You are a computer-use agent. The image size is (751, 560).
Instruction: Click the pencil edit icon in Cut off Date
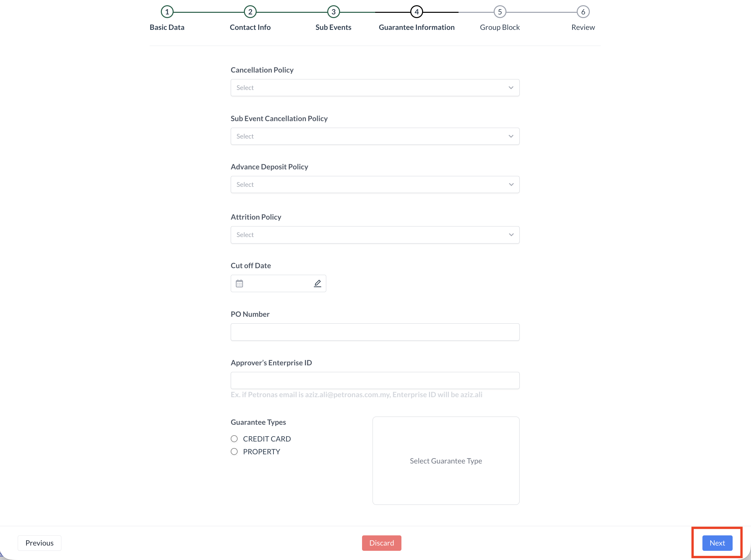click(317, 283)
